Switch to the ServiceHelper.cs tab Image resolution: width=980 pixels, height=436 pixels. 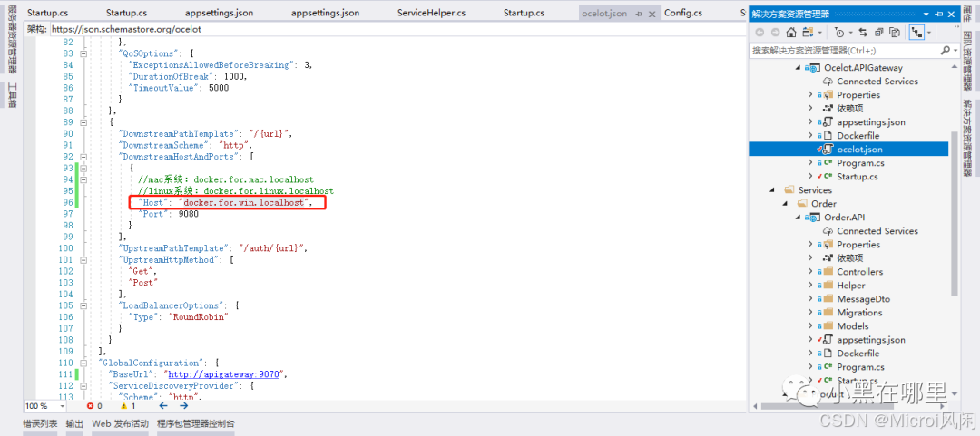[x=431, y=13]
